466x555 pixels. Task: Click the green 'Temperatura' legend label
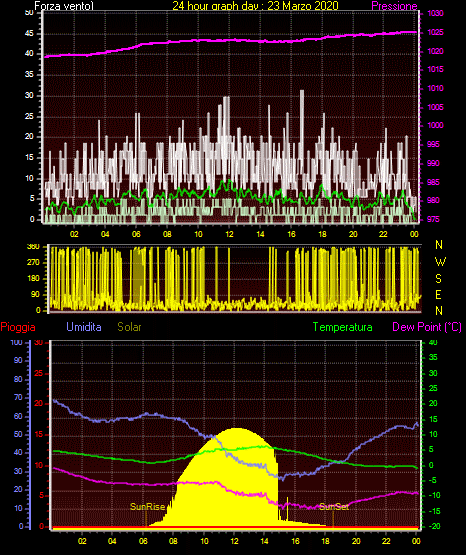pyautogui.click(x=342, y=327)
